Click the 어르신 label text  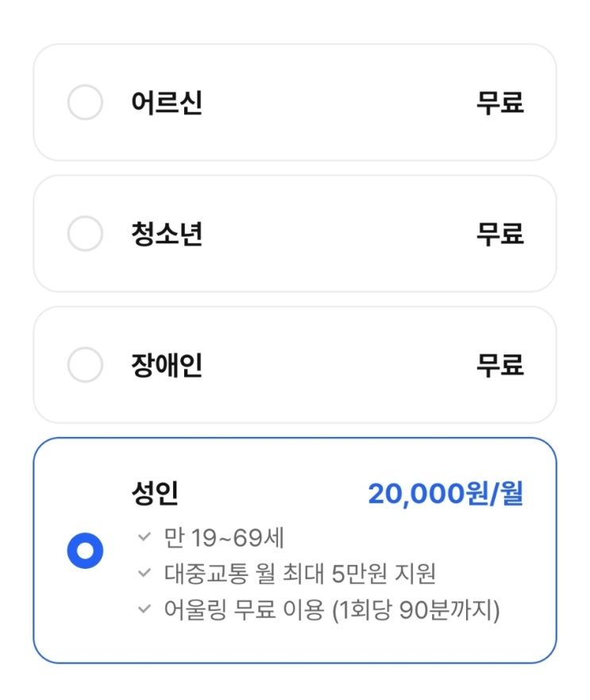tap(167, 102)
